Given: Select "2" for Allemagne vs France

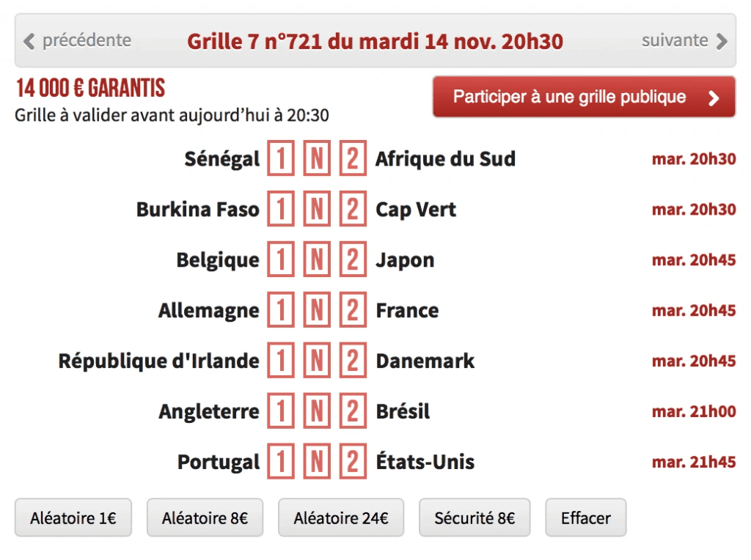Looking at the screenshot, I should [x=353, y=310].
